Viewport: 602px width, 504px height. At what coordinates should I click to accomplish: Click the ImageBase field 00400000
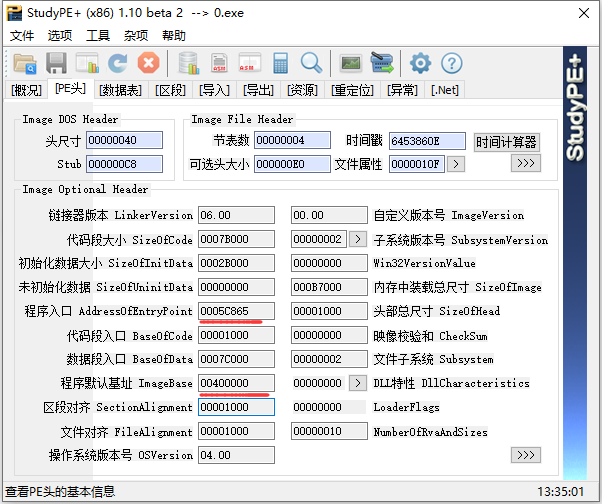click(236, 383)
